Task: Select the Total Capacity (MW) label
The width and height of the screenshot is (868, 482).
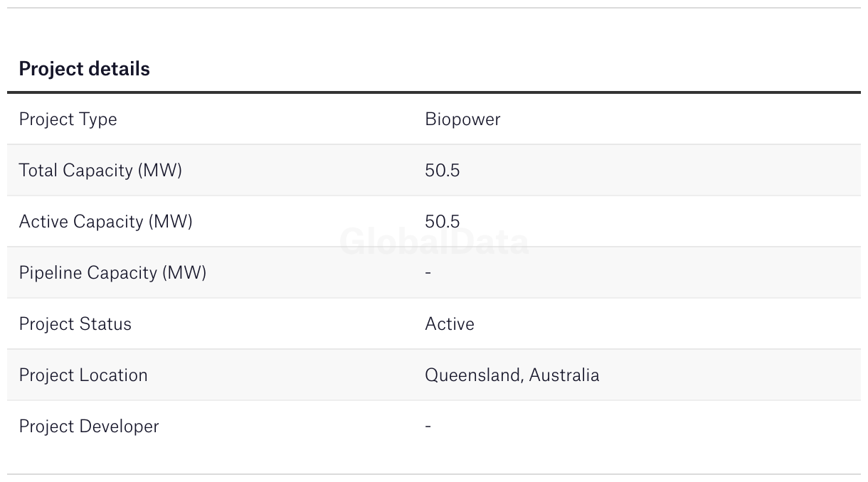Action: [100, 171]
